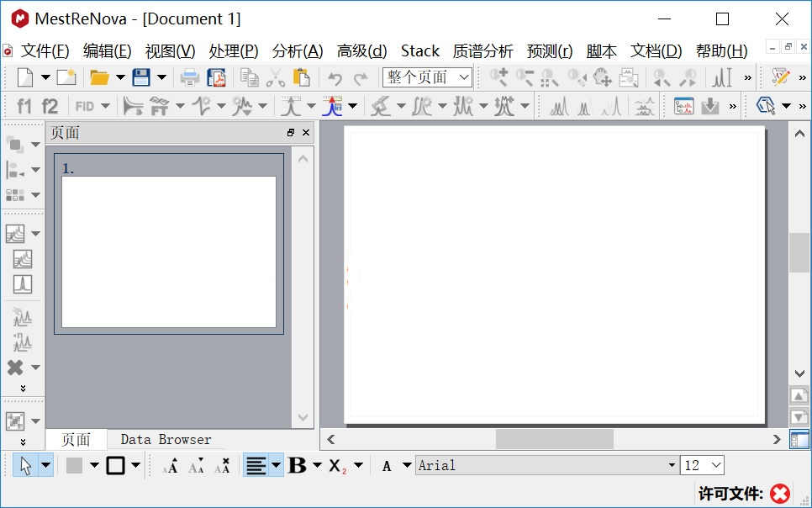Open the Arial font family dropdown
This screenshot has width=812, height=508.
coord(547,465)
